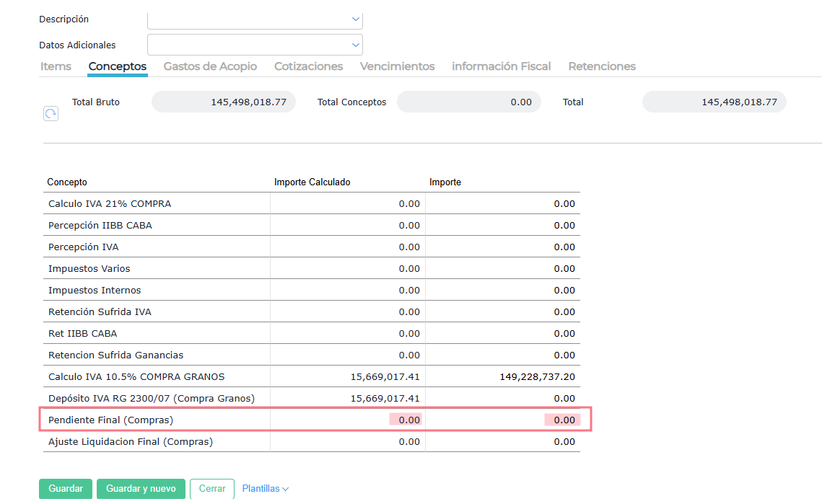
Task: Open the Descripción dropdown
Action: (255, 19)
